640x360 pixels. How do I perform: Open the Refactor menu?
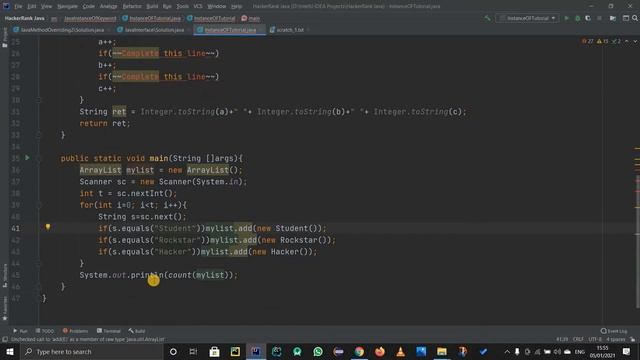(x=132, y=6)
